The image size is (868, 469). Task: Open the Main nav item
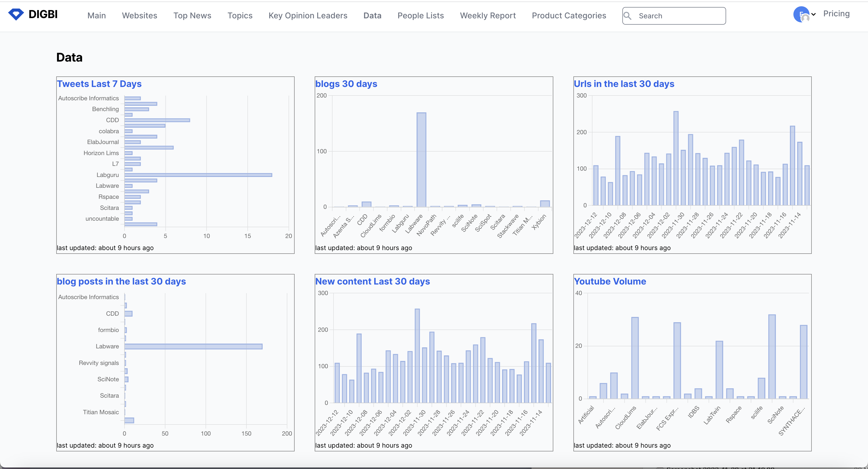97,16
